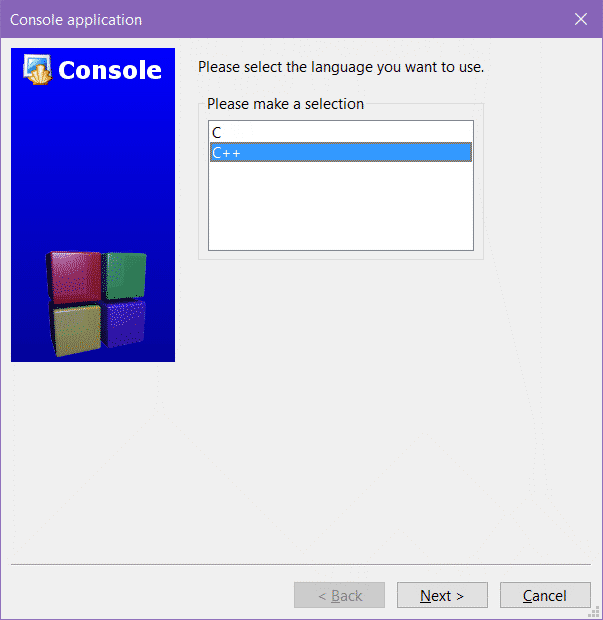Select the highlighted C++ list entry
603x620 pixels.
point(340,152)
